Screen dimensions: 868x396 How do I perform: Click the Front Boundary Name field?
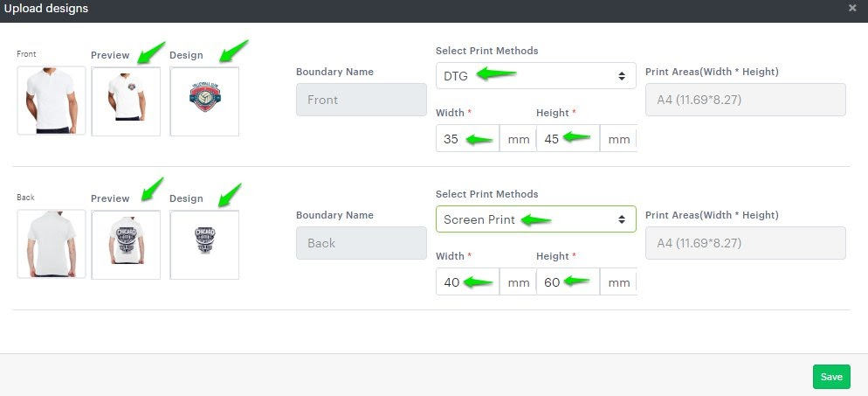point(362,100)
